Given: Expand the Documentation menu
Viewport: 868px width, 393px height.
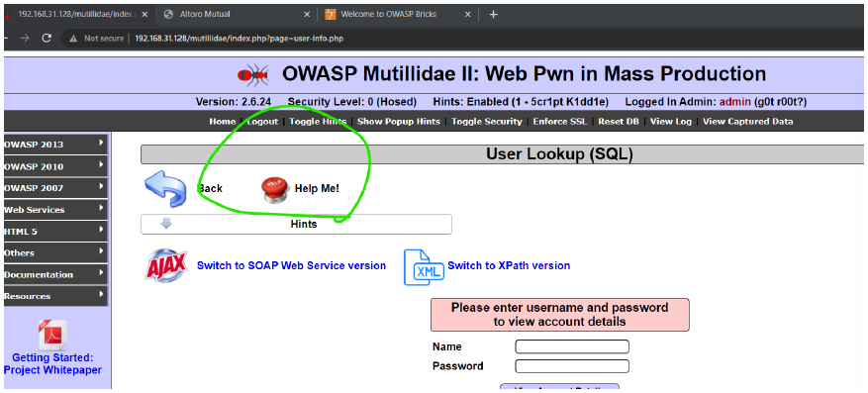Looking at the screenshot, I should tap(55, 274).
